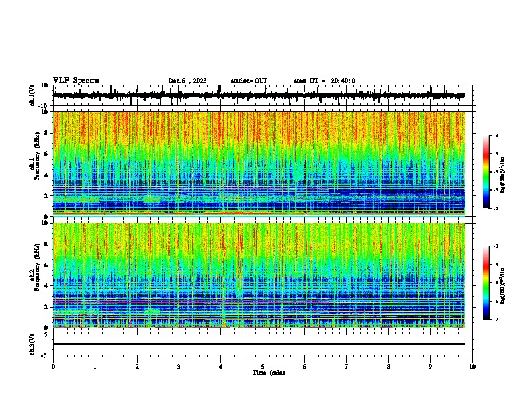The height and width of the screenshot is (411, 532).
Task: Click the "-7" label on ch.2 color bar
Action: tap(496, 319)
